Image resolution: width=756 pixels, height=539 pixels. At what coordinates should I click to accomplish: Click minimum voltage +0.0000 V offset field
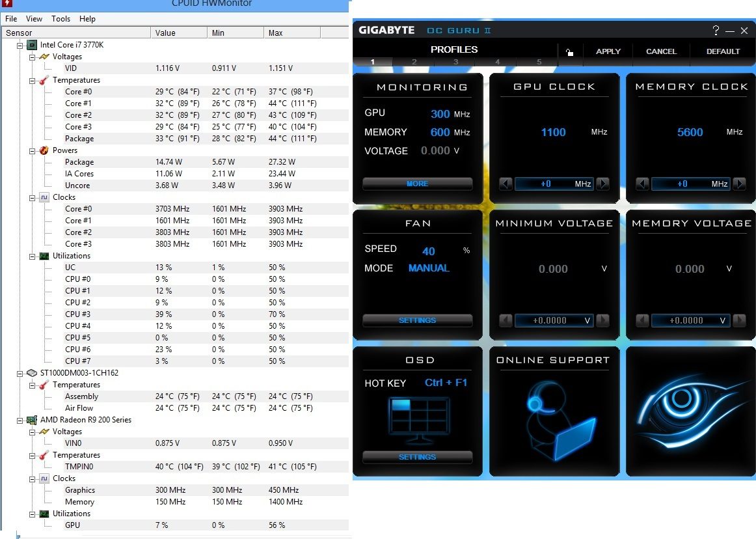pyautogui.click(x=554, y=320)
